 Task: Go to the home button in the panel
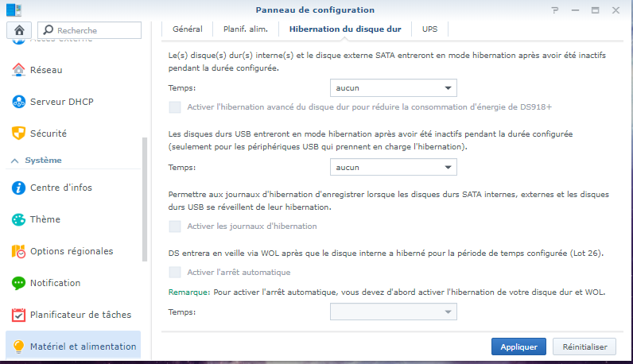[x=19, y=30]
